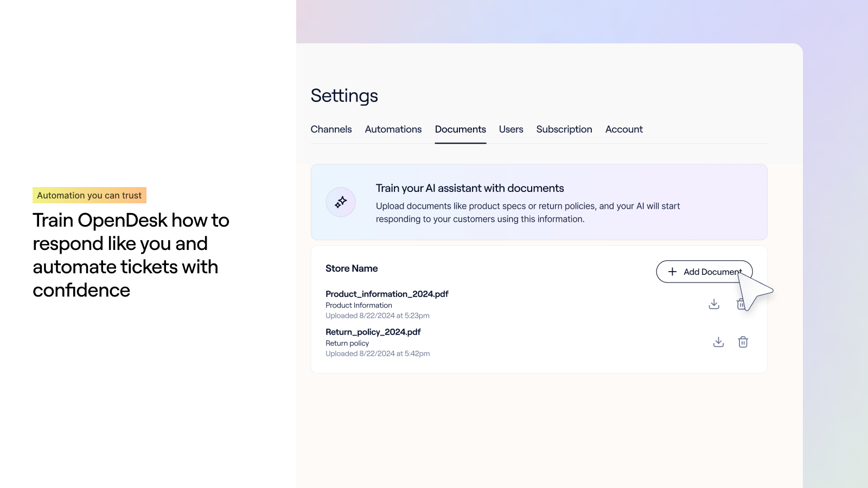Delete the Return_policy_2024.pdf document
Viewport: 868px width, 488px height.
point(743,342)
